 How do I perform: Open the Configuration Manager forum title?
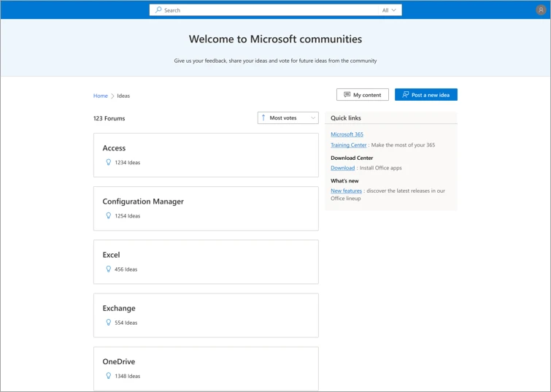(x=143, y=201)
